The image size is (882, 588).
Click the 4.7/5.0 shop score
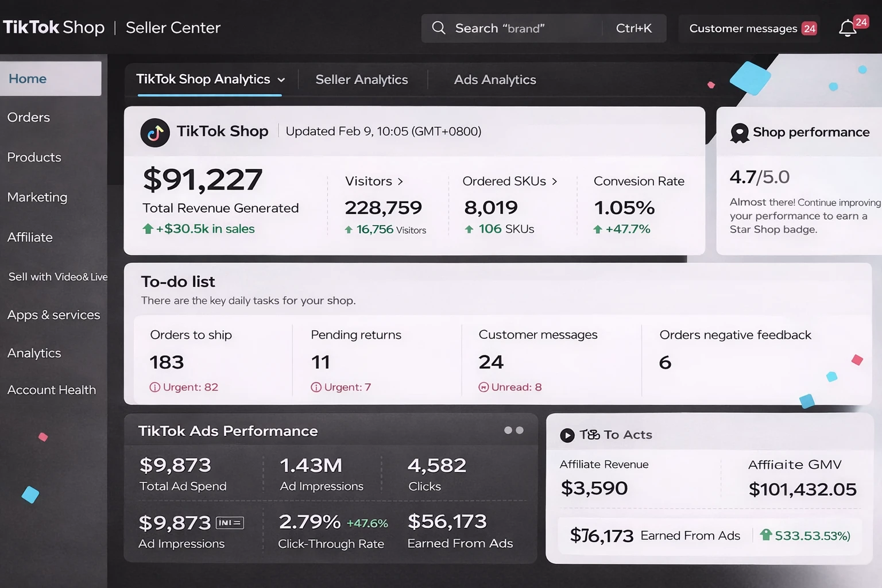(x=760, y=177)
